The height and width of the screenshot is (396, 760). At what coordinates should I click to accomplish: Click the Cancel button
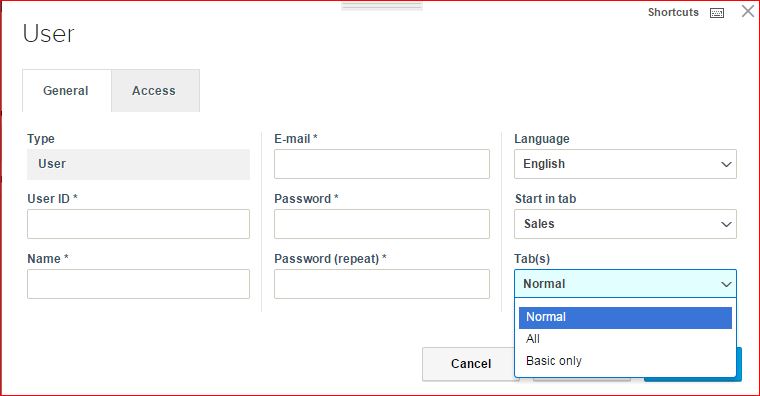(x=469, y=364)
